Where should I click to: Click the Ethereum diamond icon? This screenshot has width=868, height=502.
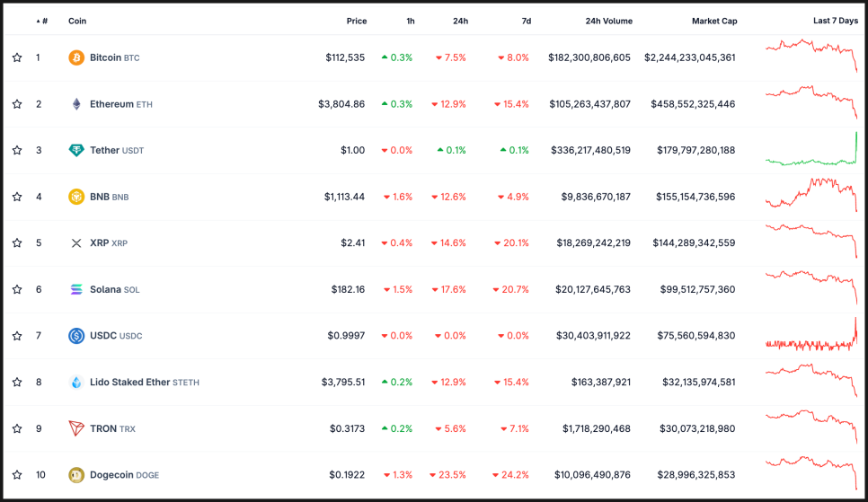(x=76, y=104)
